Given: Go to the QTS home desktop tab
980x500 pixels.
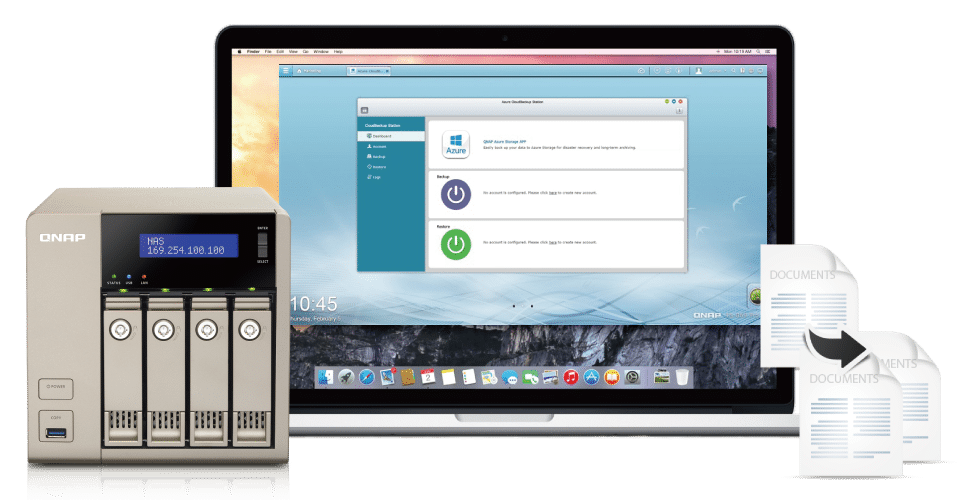Looking at the screenshot, I should (x=309, y=71).
